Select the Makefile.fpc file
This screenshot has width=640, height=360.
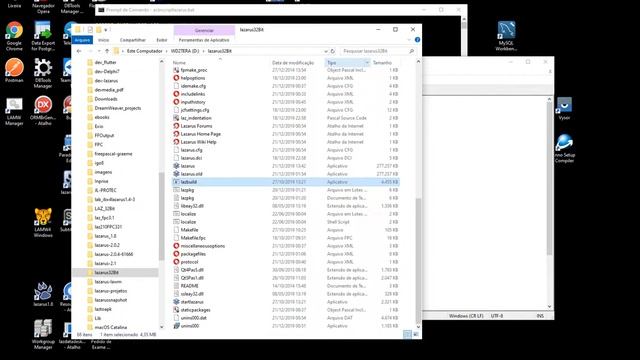pyautogui.click(x=193, y=238)
